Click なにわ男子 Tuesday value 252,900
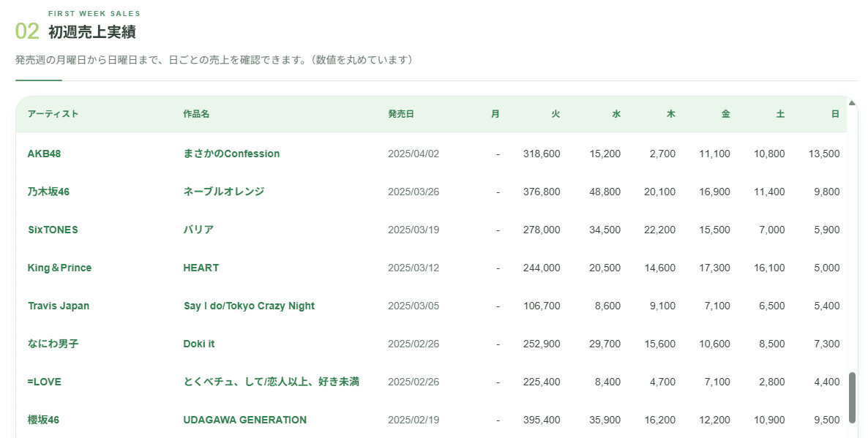This screenshot has height=438, width=868. click(x=542, y=344)
